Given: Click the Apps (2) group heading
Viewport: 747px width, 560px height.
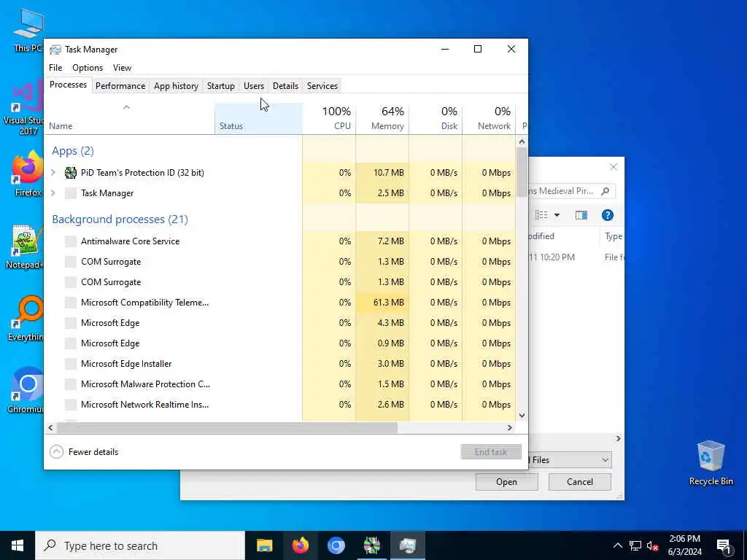Looking at the screenshot, I should 73,151.
